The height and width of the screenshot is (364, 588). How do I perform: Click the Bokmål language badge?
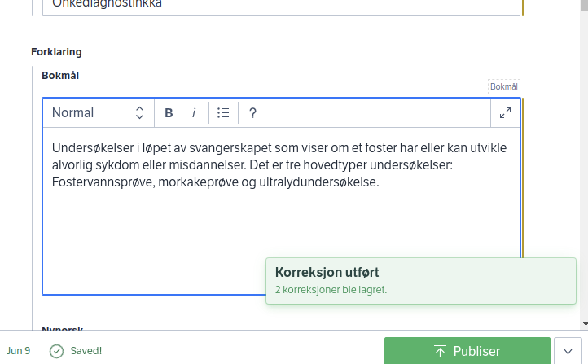point(503,86)
